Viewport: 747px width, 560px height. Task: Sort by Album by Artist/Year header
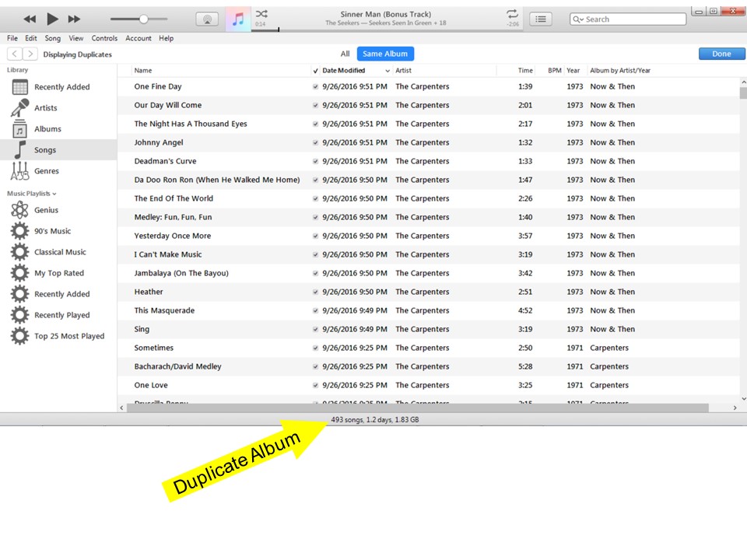[620, 71]
